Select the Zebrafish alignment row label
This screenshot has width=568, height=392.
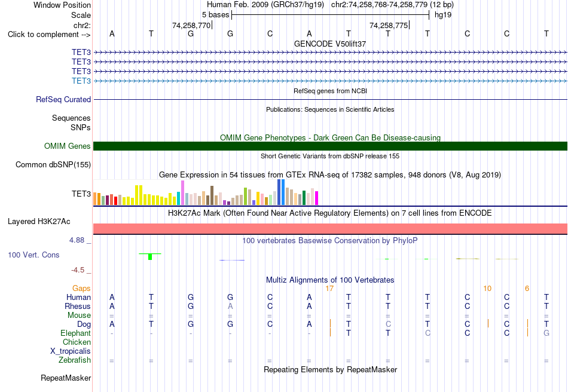75,360
